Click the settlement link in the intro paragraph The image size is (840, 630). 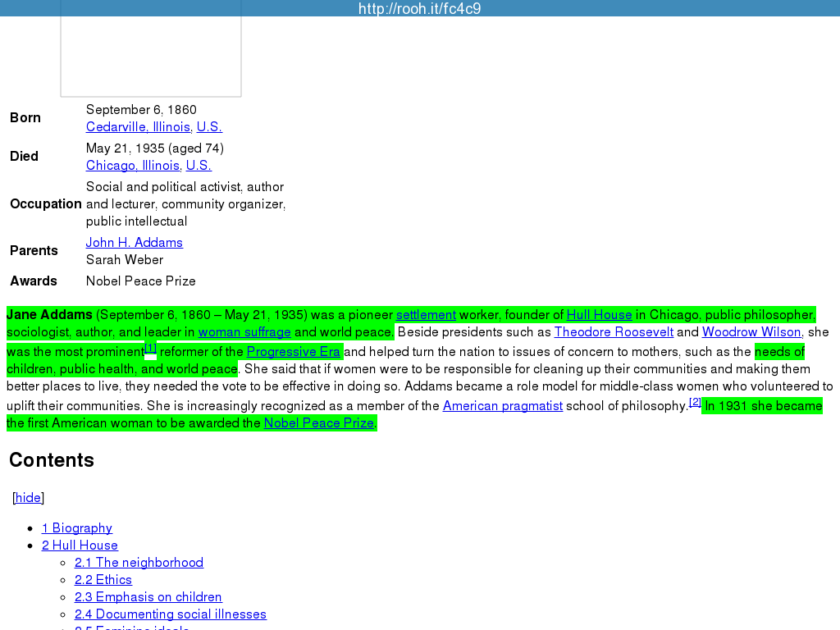point(426,315)
